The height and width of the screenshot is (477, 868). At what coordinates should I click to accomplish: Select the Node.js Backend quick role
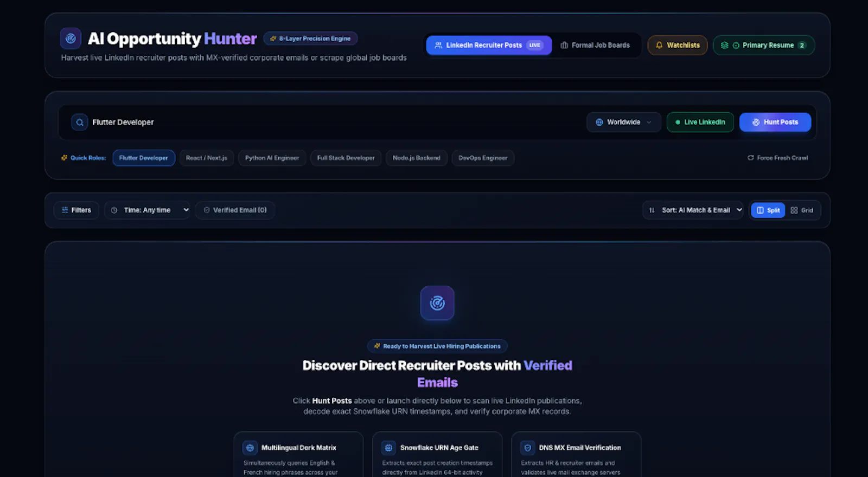click(417, 158)
